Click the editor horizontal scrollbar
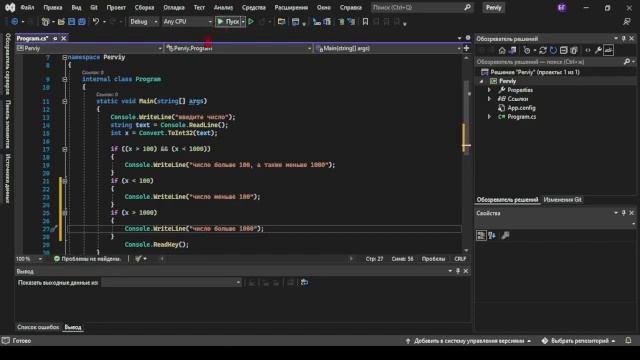This screenshot has height=360, width=640. point(256,259)
